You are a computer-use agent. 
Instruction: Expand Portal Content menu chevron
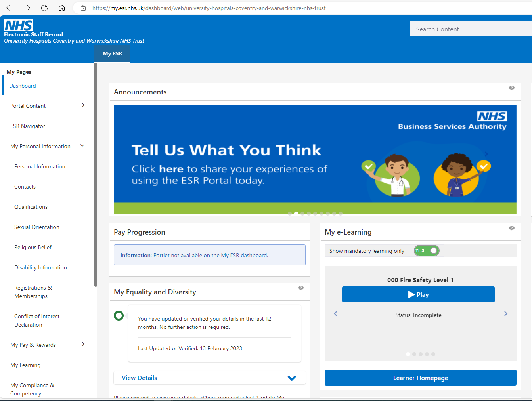(x=83, y=105)
